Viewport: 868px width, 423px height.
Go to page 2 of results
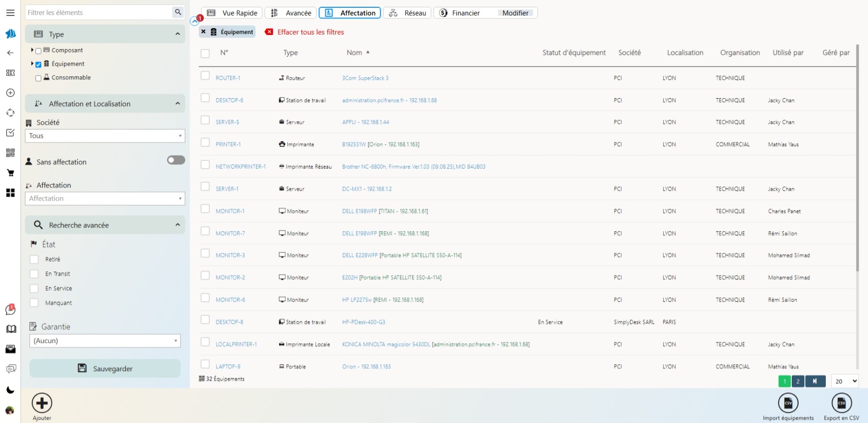pos(798,382)
